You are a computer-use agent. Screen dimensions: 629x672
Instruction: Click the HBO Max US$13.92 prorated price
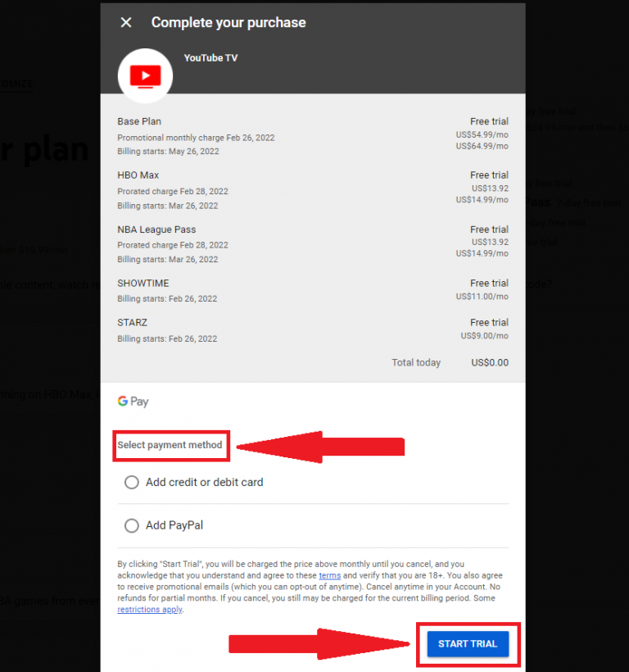(491, 188)
